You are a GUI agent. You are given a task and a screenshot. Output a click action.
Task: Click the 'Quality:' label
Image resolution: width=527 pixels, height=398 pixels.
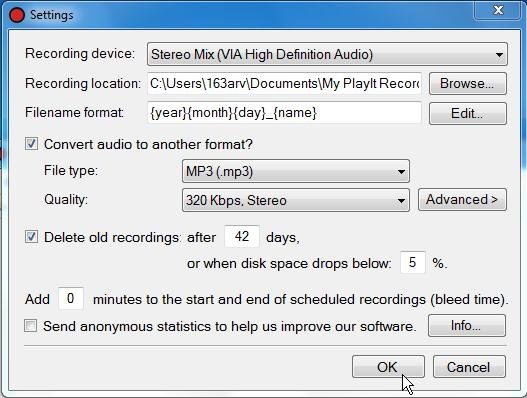pos(66,200)
